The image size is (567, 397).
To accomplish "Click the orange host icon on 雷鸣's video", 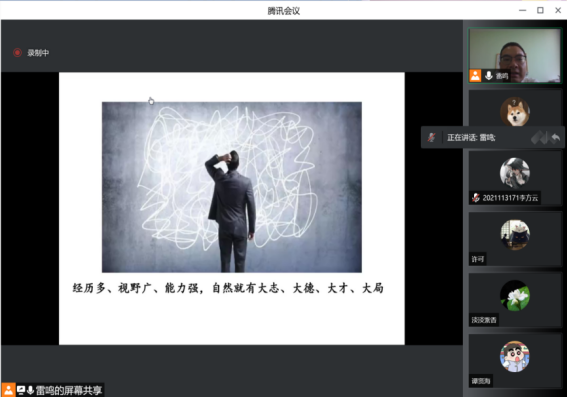I will click(475, 76).
